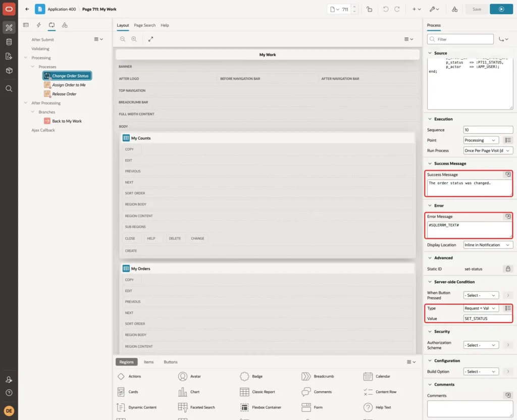Screen dimensions: 517x420
Task: Open the Authorization Scheme dropdown
Action: click(x=481, y=345)
